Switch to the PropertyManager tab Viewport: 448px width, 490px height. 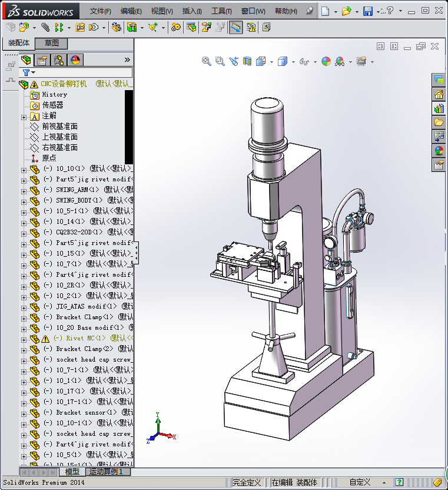pos(42,59)
